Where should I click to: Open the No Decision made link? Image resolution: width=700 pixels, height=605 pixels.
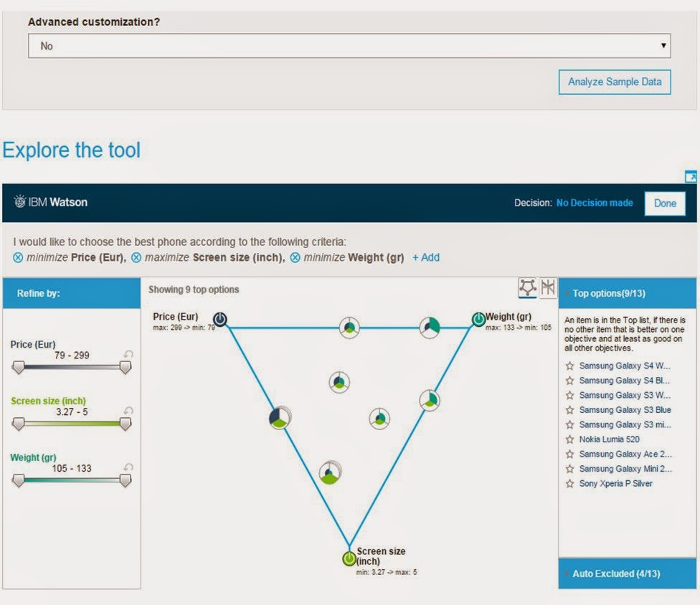594,203
